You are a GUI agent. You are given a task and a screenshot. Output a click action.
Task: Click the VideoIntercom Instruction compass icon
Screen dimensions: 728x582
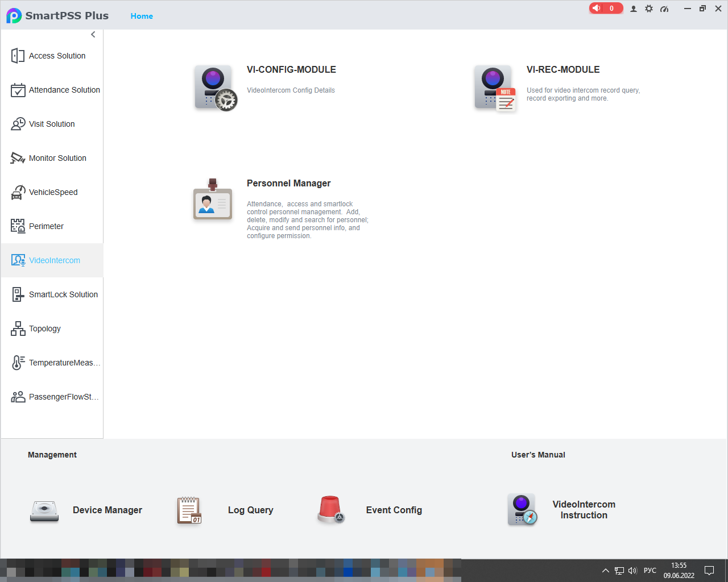pyautogui.click(x=522, y=509)
